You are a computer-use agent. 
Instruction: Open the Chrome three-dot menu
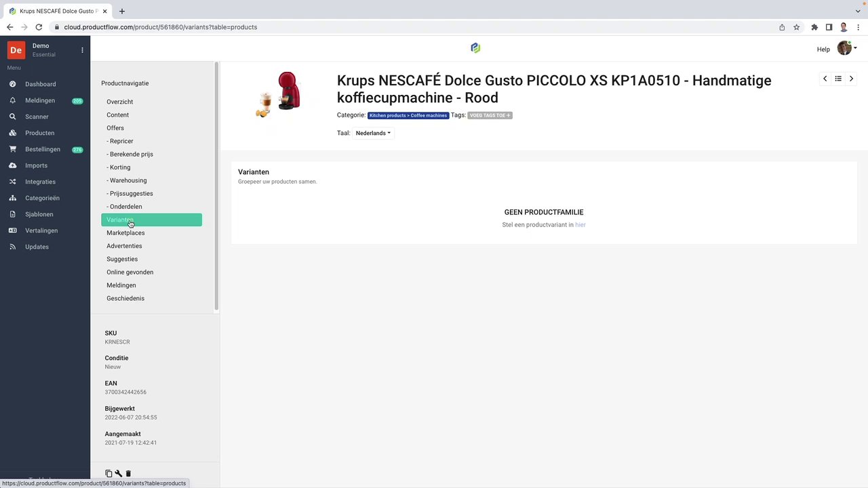coord(859,27)
